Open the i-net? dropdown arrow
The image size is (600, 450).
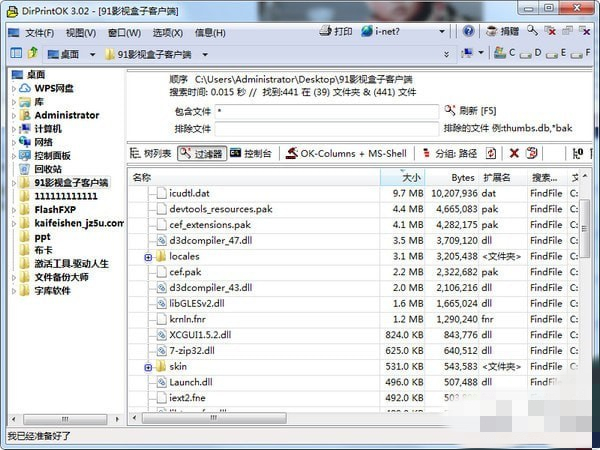pos(442,32)
